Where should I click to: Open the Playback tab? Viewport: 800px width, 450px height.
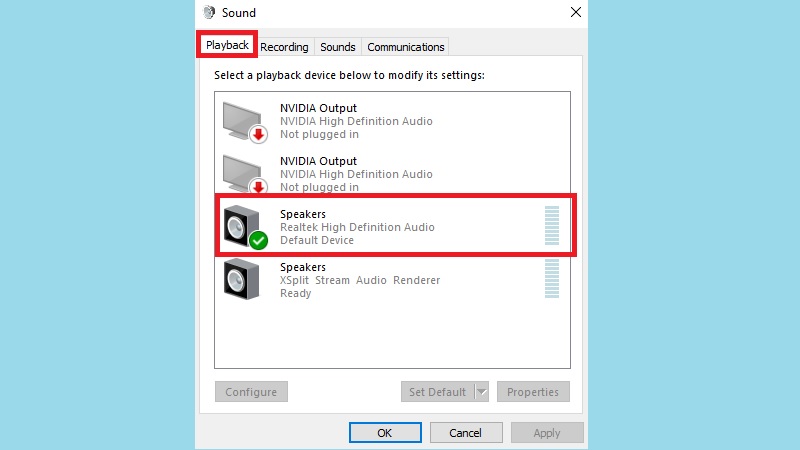pos(227,45)
